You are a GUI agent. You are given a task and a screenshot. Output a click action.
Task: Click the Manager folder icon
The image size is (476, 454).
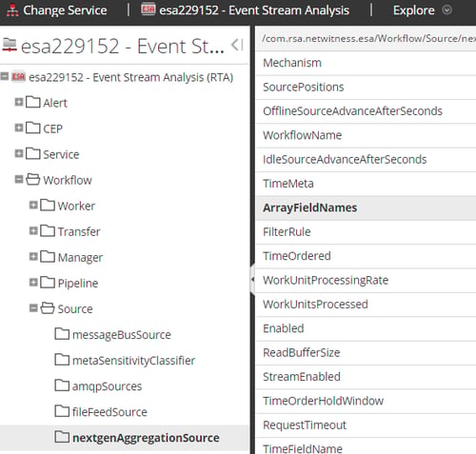tap(48, 256)
